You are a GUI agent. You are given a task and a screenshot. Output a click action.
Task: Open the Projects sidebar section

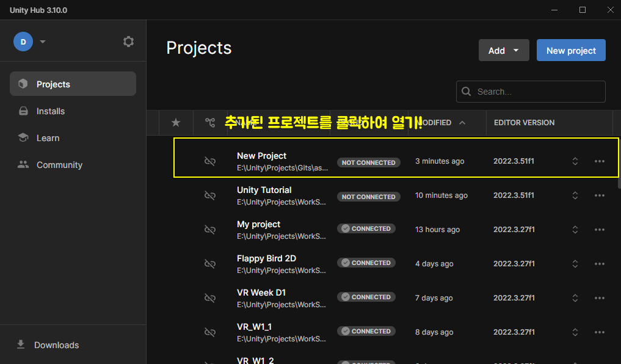(x=73, y=84)
